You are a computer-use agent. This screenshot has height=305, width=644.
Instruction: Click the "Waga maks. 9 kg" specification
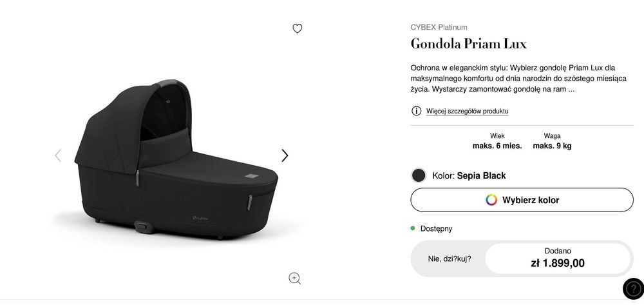click(x=552, y=141)
